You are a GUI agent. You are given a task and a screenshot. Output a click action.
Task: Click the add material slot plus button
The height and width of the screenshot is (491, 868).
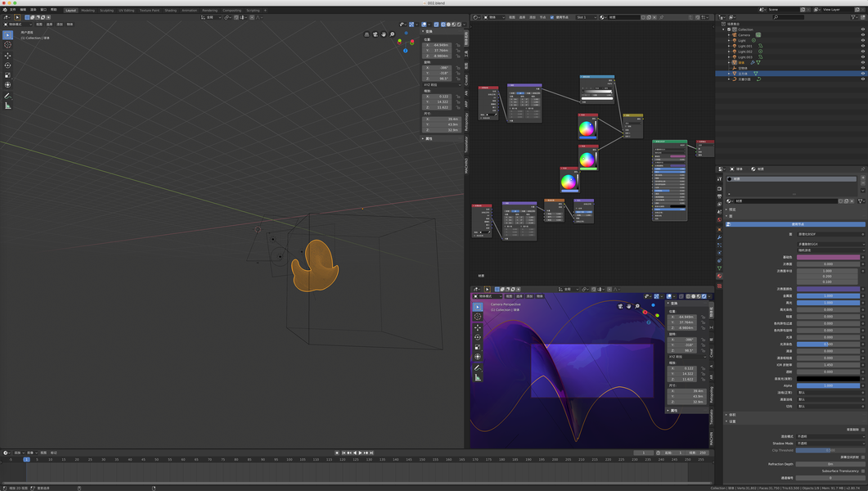click(863, 178)
